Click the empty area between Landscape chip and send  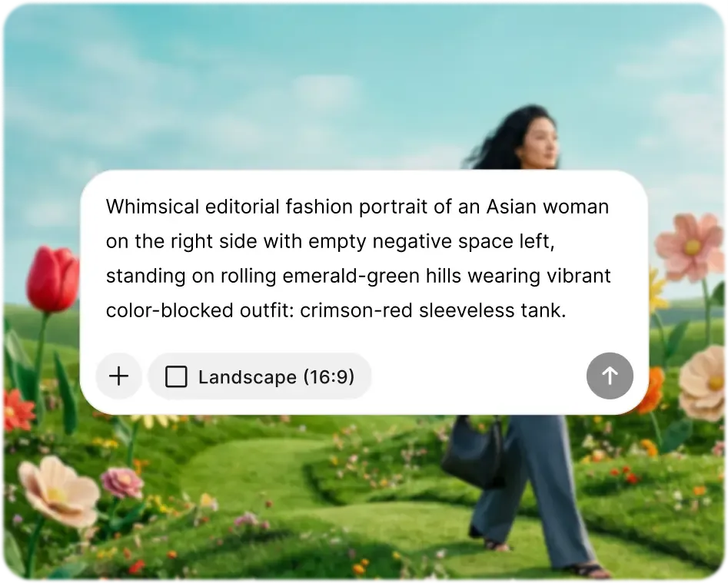pyautogui.click(x=478, y=376)
